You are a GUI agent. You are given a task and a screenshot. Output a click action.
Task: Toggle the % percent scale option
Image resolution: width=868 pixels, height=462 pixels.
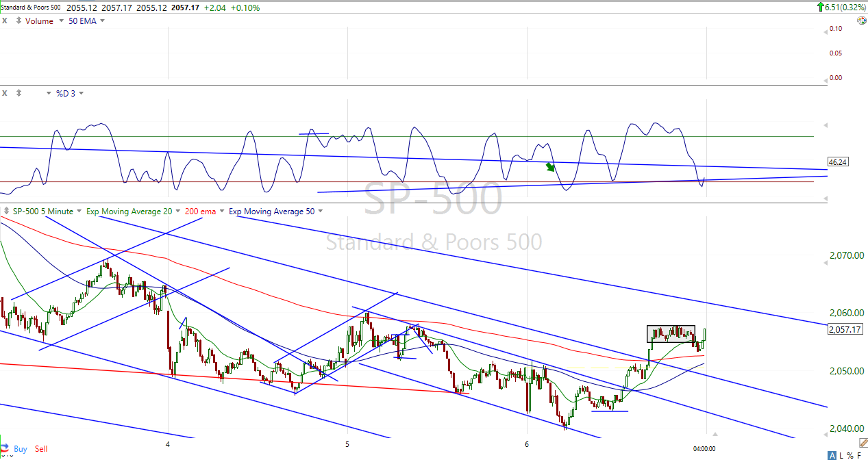click(850, 456)
